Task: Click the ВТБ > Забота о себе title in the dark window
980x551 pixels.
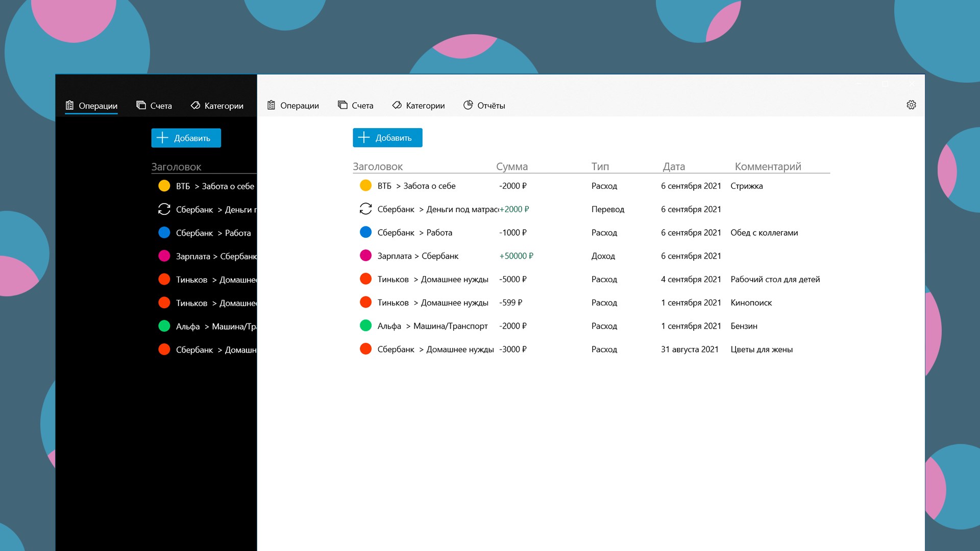Action: [215, 186]
